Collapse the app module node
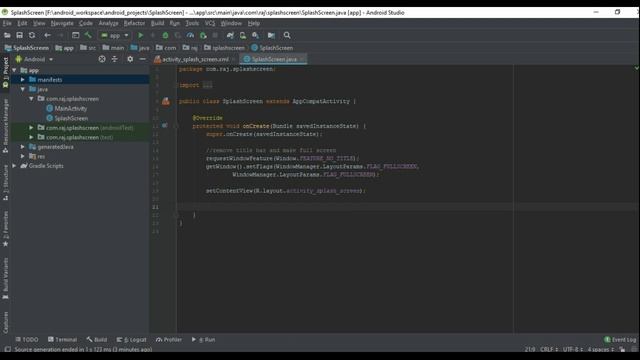 point(14,70)
